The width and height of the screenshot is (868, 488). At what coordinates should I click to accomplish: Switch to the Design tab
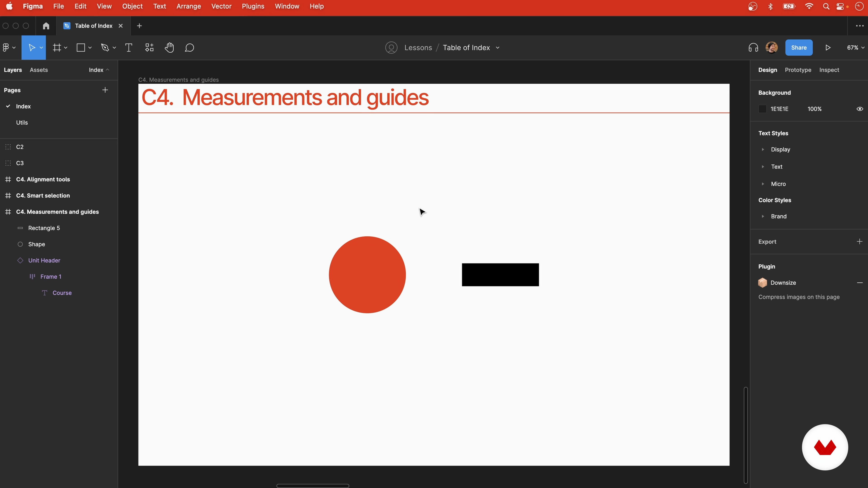coord(768,70)
